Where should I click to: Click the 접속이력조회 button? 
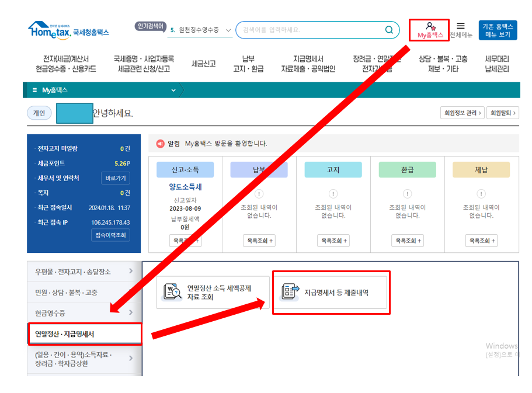click(111, 235)
